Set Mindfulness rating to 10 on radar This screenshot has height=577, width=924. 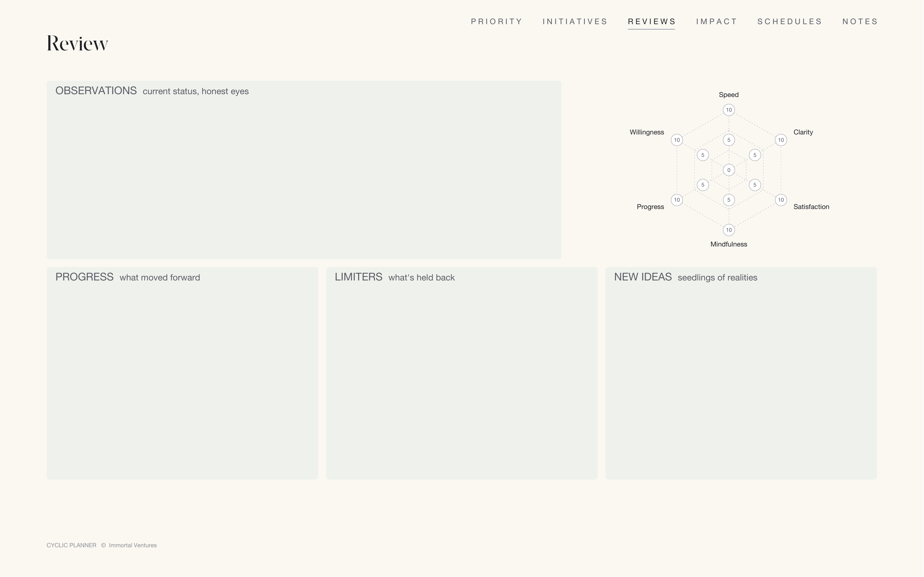[x=728, y=230]
